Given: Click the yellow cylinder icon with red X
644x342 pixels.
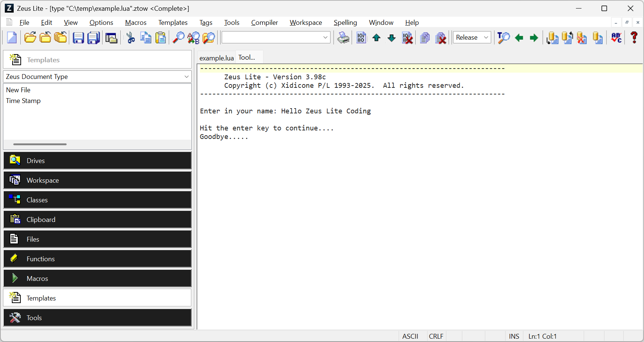Looking at the screenshot, I should [x=582, y=37].
